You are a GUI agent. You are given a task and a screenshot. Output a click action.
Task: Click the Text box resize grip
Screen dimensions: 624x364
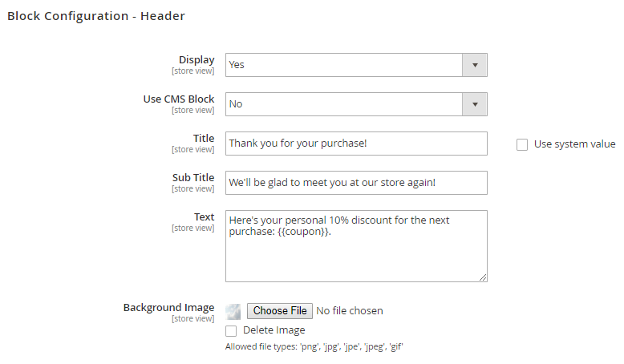pyautogui.click(x=483, y=277)
